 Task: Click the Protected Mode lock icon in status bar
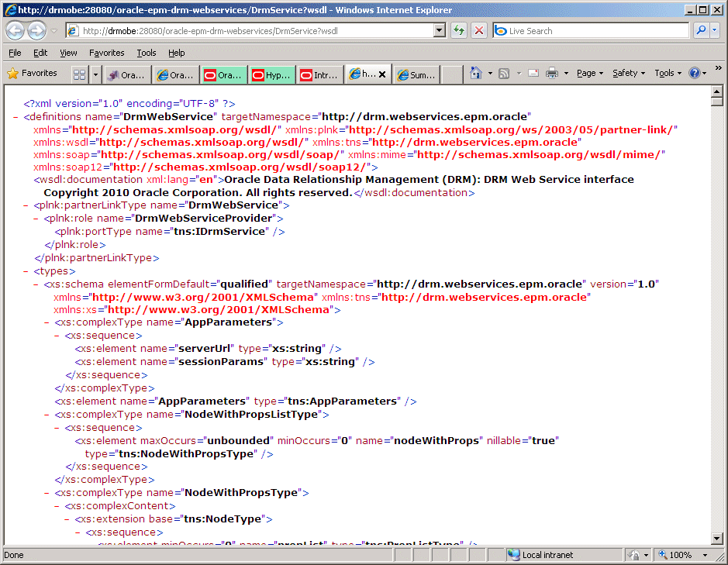coord(633,555)
